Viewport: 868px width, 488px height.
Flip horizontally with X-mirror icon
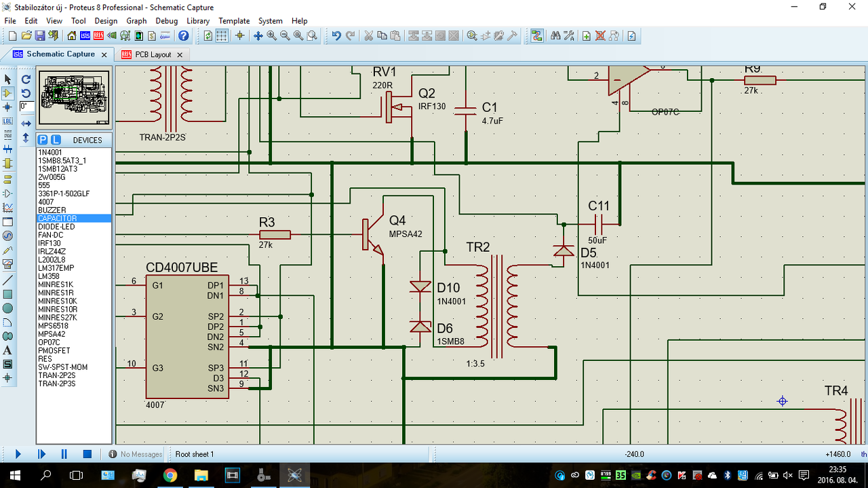click(x=26, y=124)
